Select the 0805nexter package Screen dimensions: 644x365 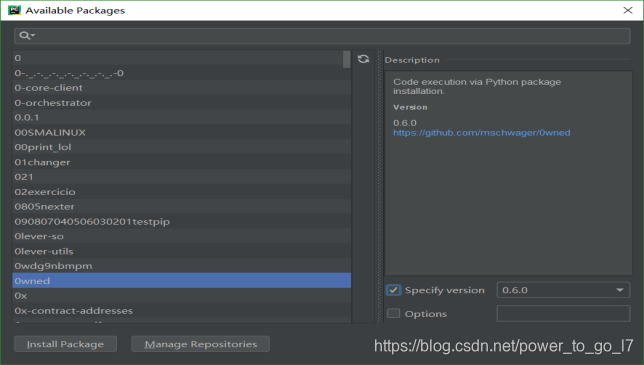point(182,207)
